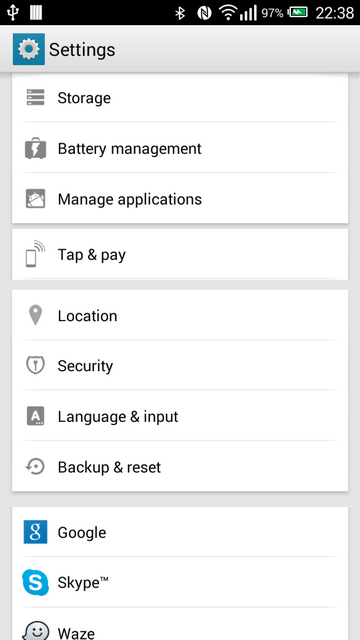
Task: Tap the Tap & pay phone icon
Action: click(x=36, y=254)
